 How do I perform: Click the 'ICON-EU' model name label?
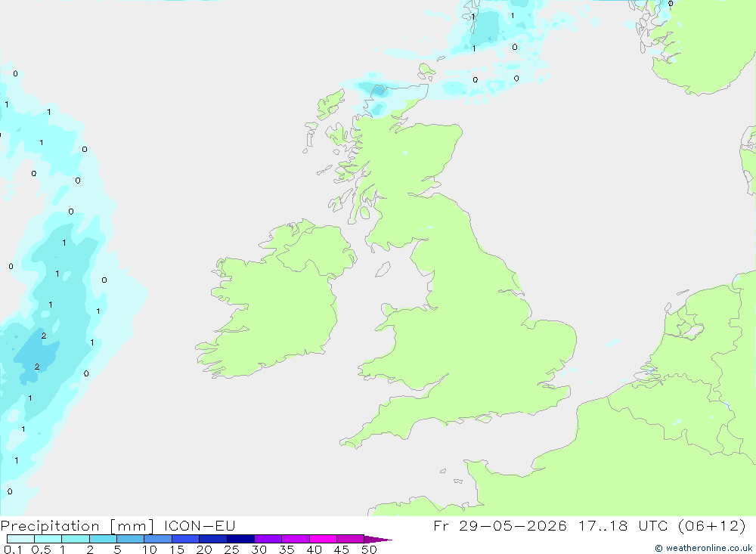click(x=200, y=525)
